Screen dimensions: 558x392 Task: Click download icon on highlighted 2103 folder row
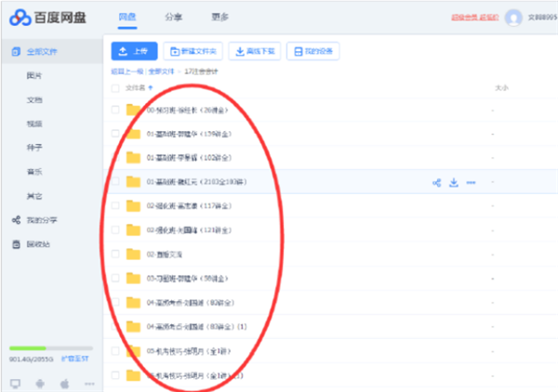coord(454,183)
